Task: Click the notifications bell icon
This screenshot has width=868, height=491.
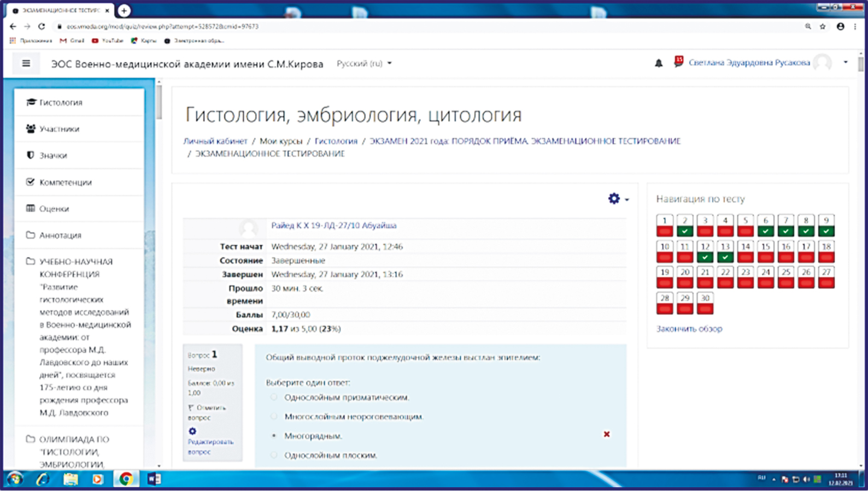Action: [659, 63]
